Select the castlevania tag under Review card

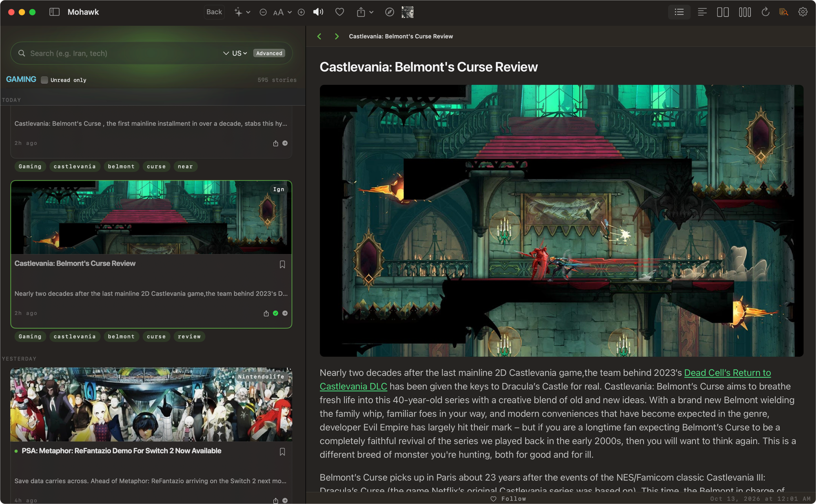[x=75, y=336]
